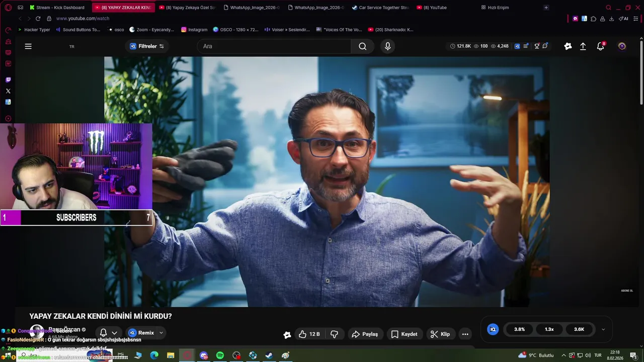The width and height of the screenshot is (644, 362).
Task: Open the vidIQ list icon in stats bar
Action: coord(526,46)
